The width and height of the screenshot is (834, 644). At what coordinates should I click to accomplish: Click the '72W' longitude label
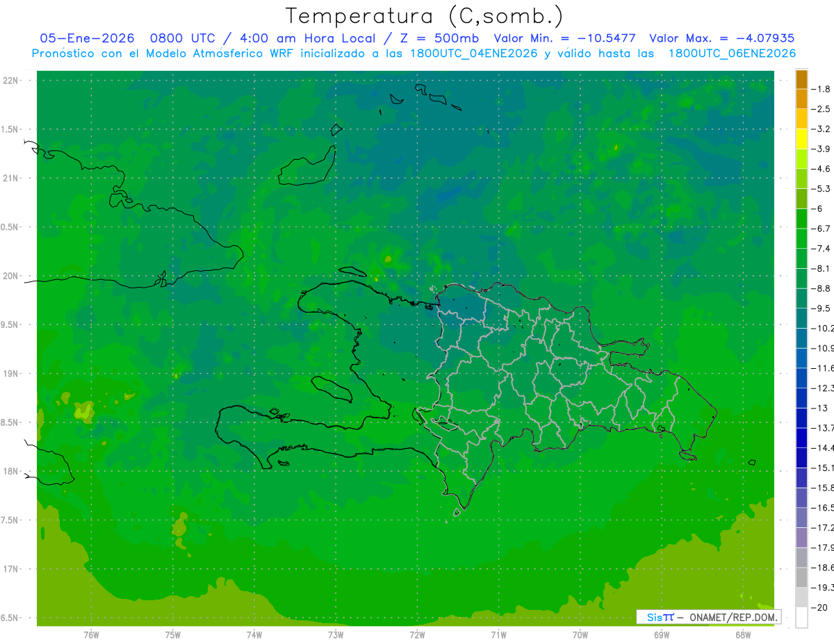[x=417, y=635]
